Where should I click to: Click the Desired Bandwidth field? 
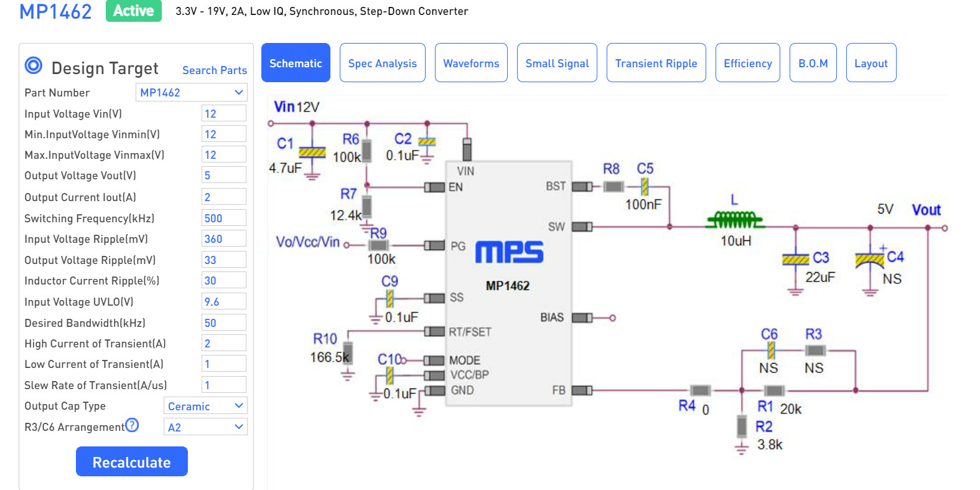[224, 323]
